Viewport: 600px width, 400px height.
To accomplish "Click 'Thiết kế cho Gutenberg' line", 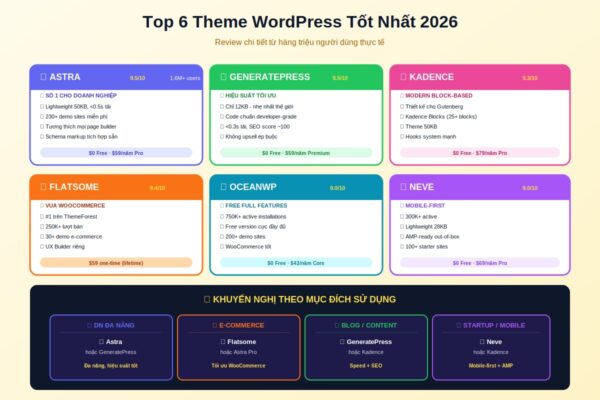I will (432, 106).
